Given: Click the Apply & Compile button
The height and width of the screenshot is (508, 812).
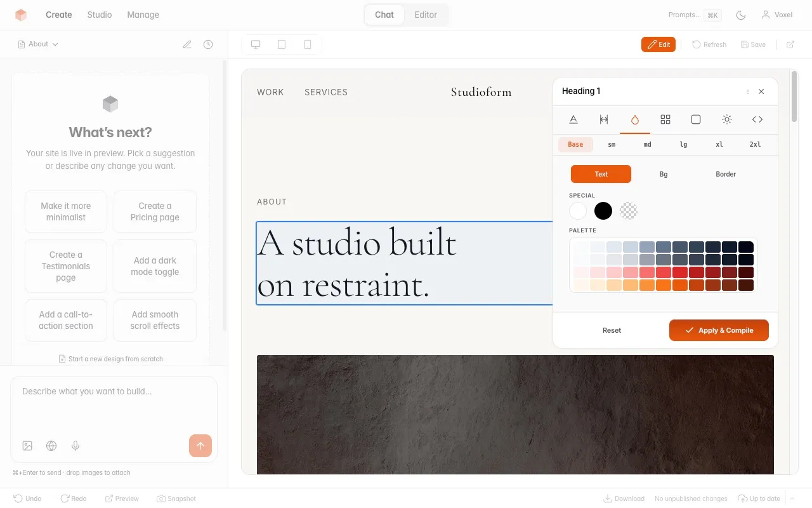Looking at the screenshot, I should [x=719, y=330].
